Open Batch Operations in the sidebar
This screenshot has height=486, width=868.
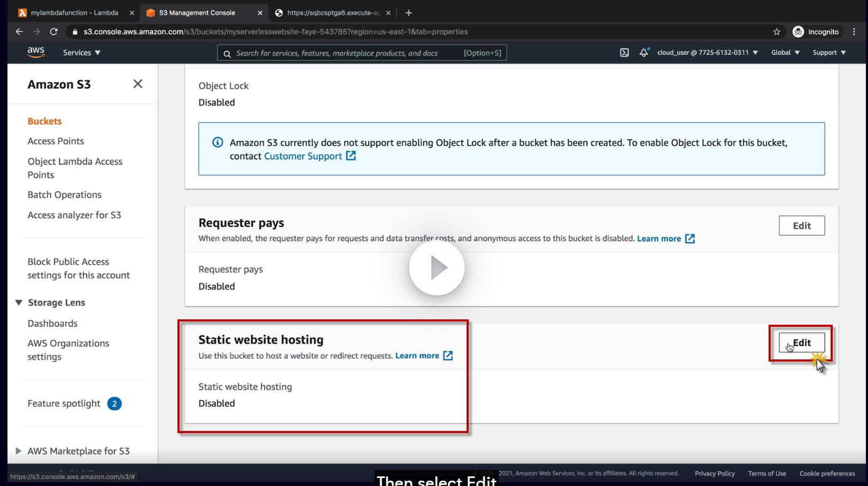tap(65, 195)
